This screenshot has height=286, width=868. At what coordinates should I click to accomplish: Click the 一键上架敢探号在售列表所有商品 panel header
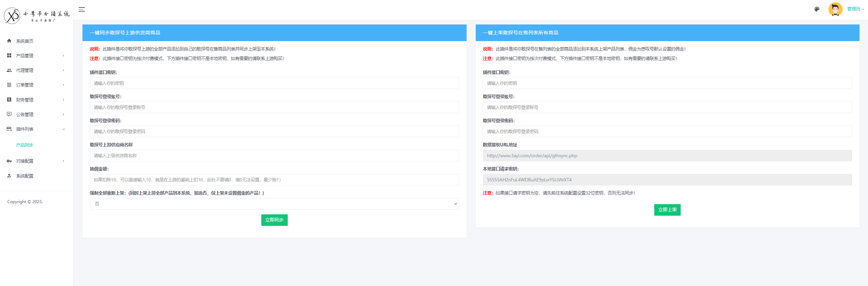(667, 33)
